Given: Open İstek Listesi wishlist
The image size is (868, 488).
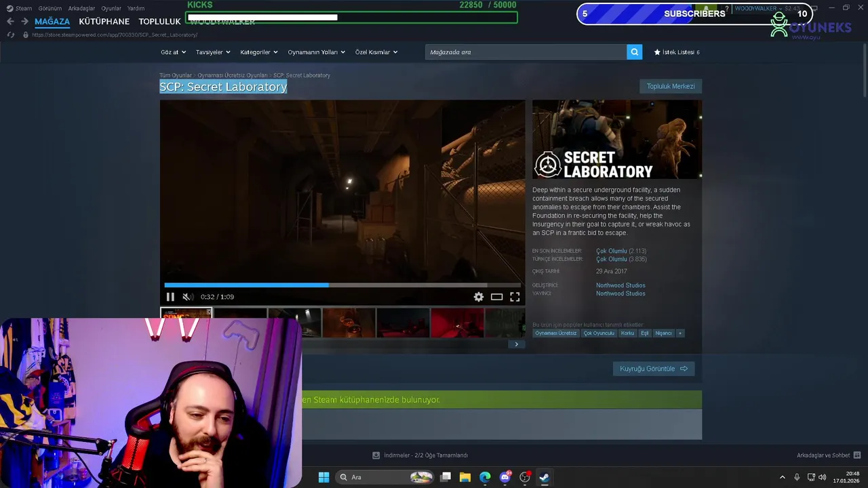Looking at the screenshot, I should pos(677,52).
